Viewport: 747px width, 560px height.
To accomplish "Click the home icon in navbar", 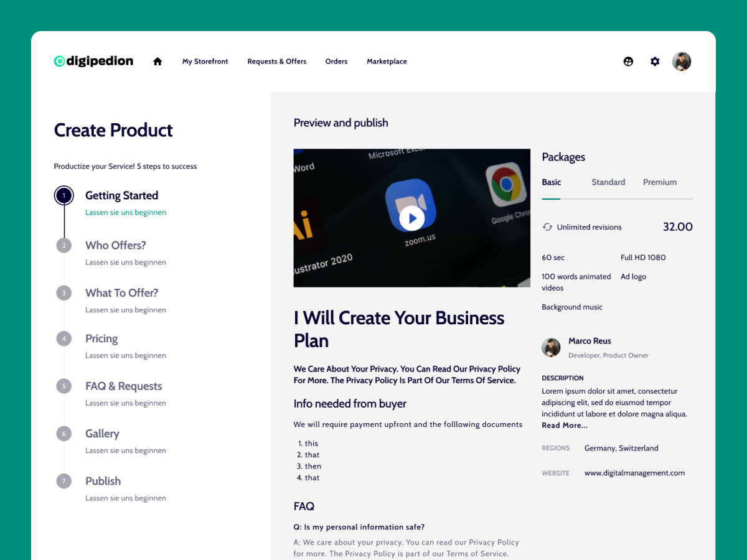I will coord(157,62).
